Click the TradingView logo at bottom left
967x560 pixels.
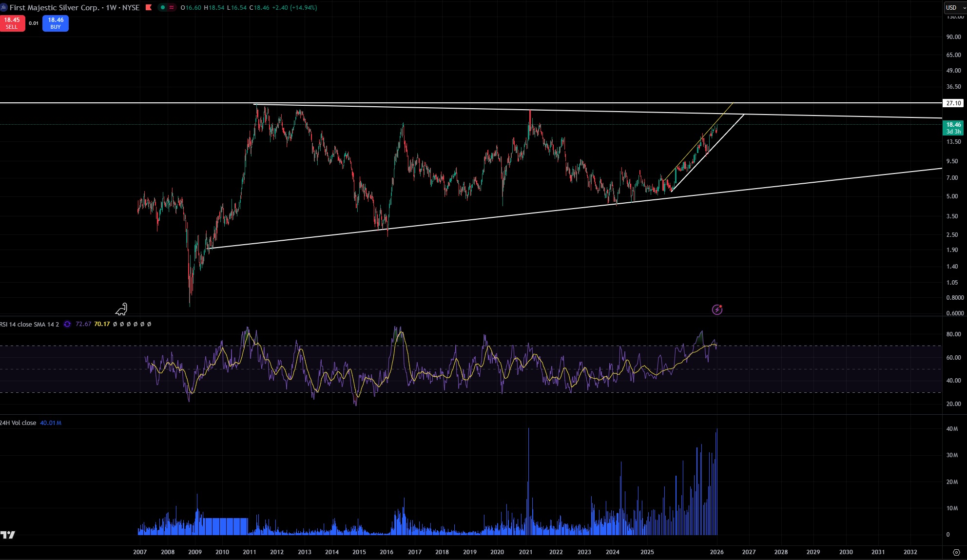pyautogui.click(x=8, y=535)
